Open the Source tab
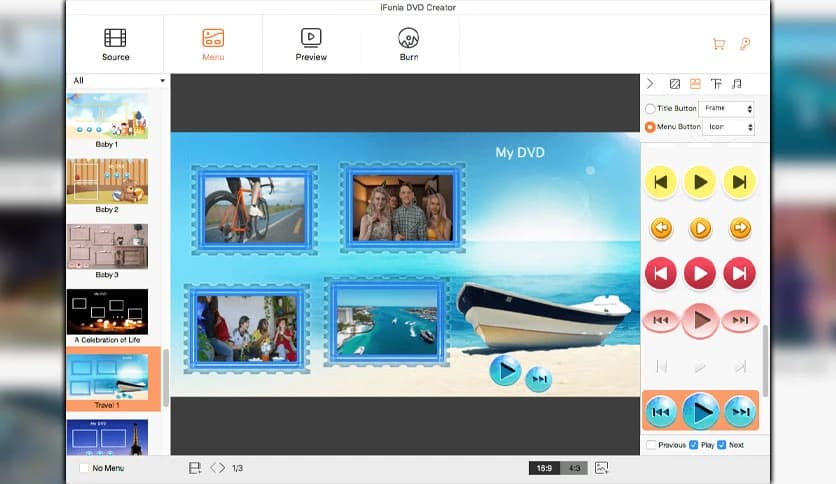Image resolution: width=836 pixels, height=484 pixels. click(115, 44)
